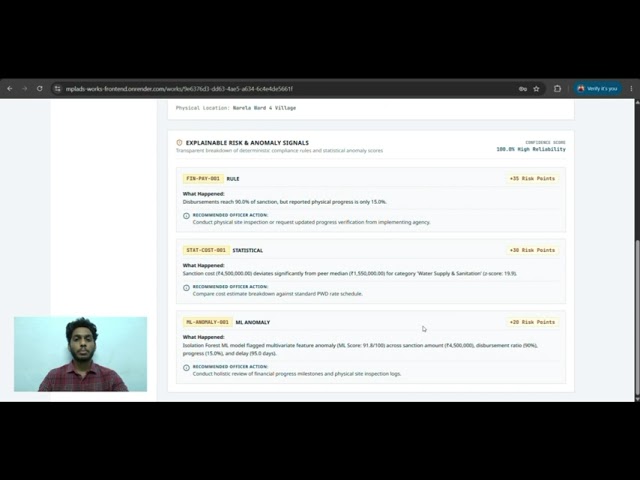Click info icon in STAT-COST-001 recommended action

tap(187, 288)
